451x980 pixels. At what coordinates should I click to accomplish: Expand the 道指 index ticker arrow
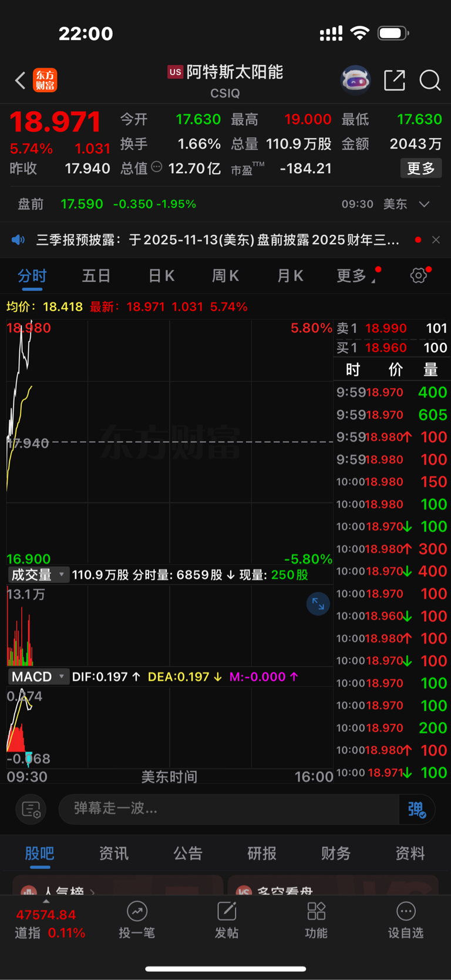tap(46, 901)
